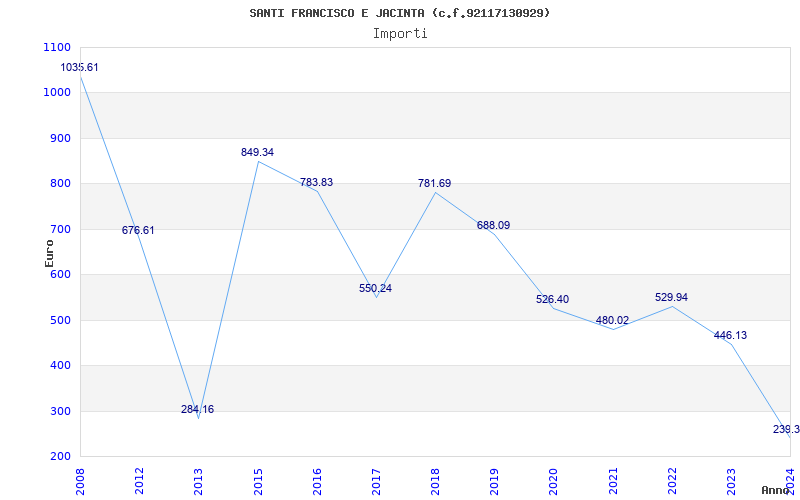Click the 2021 x-axis tick label
The height and width of the screenshot is (500, 800).
click(613, 481)
